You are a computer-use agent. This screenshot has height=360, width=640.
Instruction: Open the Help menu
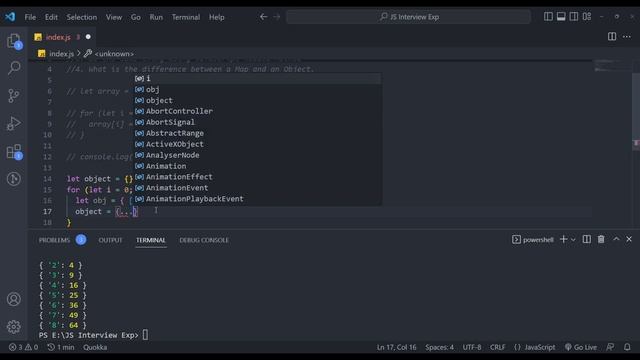coord(217,17)
